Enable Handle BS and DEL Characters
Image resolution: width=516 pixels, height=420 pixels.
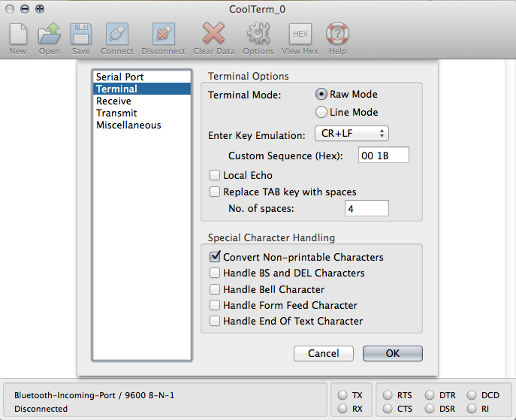click(215, 273)
